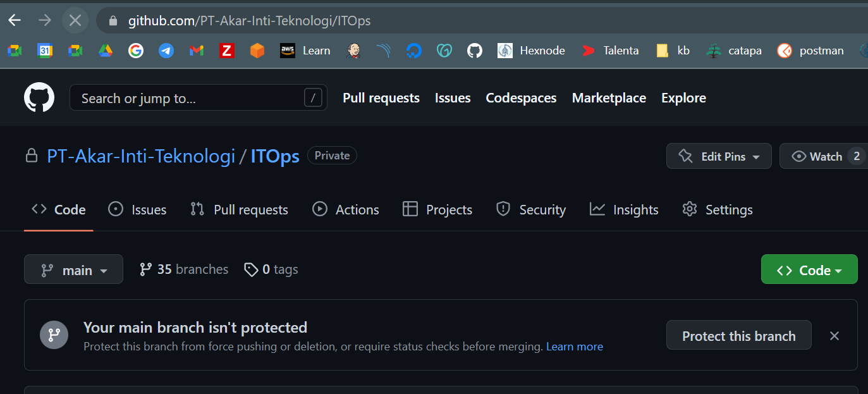Click the Search or jump to field

tap(198, 97)
